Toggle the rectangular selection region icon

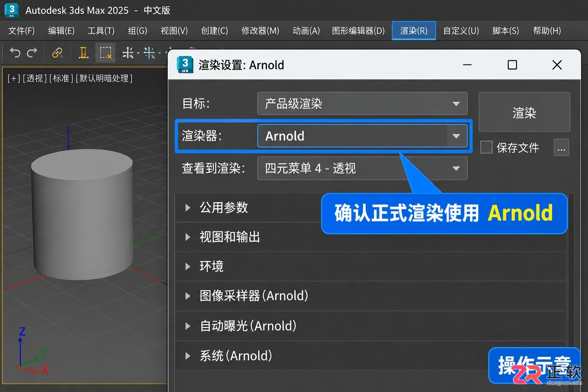point(106,53)
